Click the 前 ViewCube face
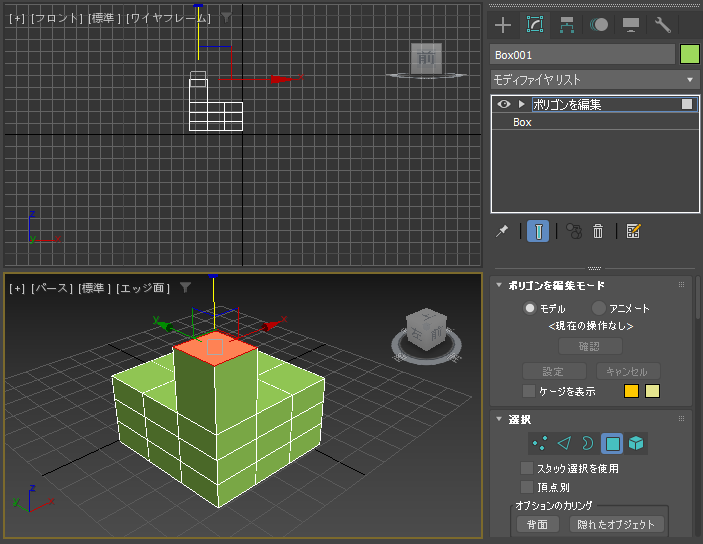This screenshot has width=703, height=544. click(426, 58)
